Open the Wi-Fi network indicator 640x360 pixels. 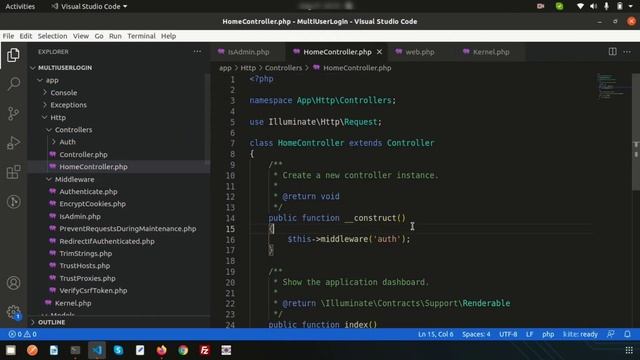(x=580, y=6)
